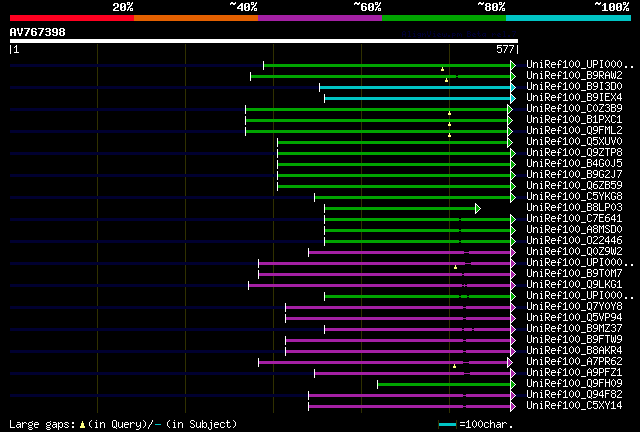Screen dimensions: 640x432
Task: Click the purple arrowhead ending Q0Z9W2 alignment
Action: [513, 253]
